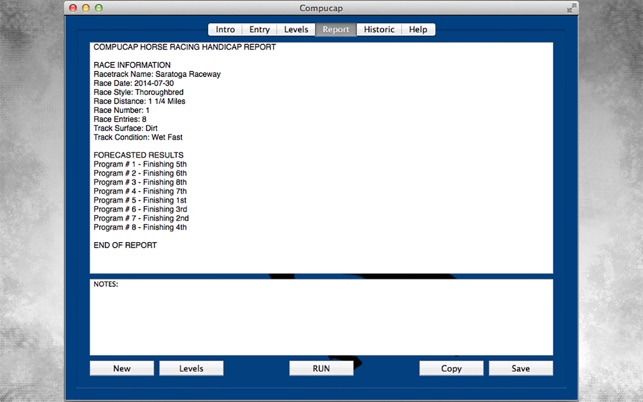Click the Levels button at bottom
The width and height of the screenshot is (643, 402).
(191, 368)
